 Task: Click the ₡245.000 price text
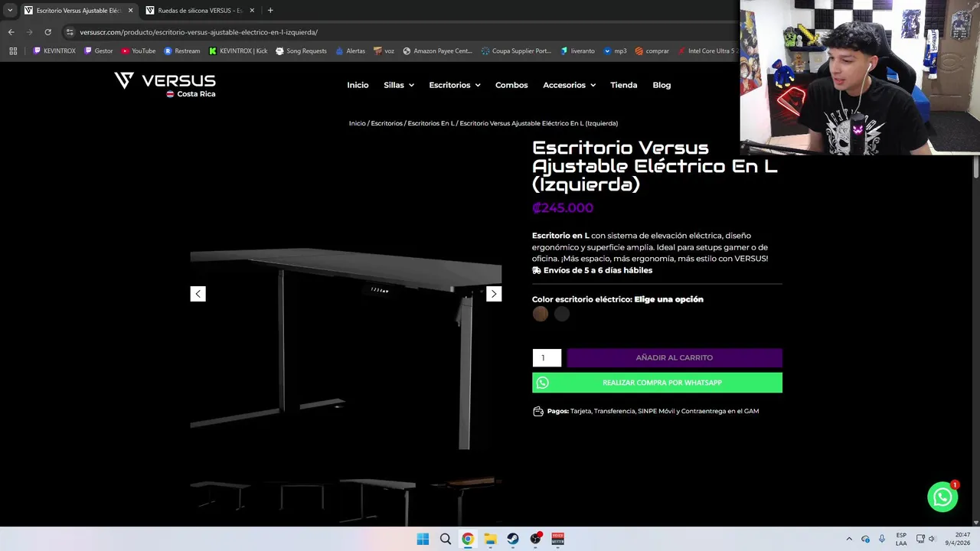[x=563, y=207]
